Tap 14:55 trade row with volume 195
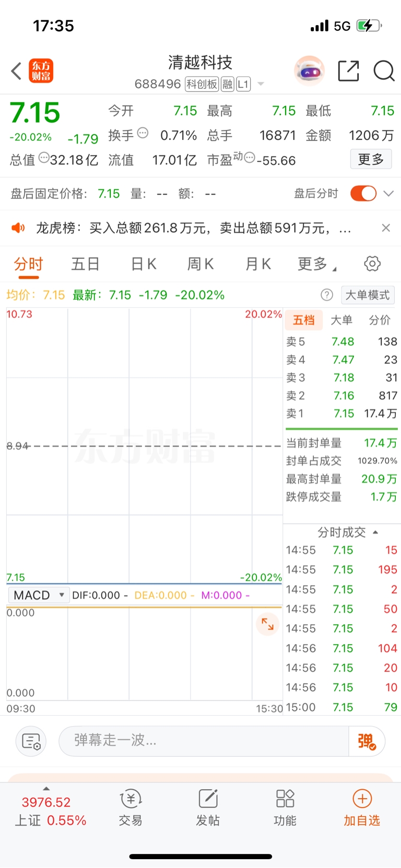This screenshot has height=868, width=401. [x=341, y=569]
